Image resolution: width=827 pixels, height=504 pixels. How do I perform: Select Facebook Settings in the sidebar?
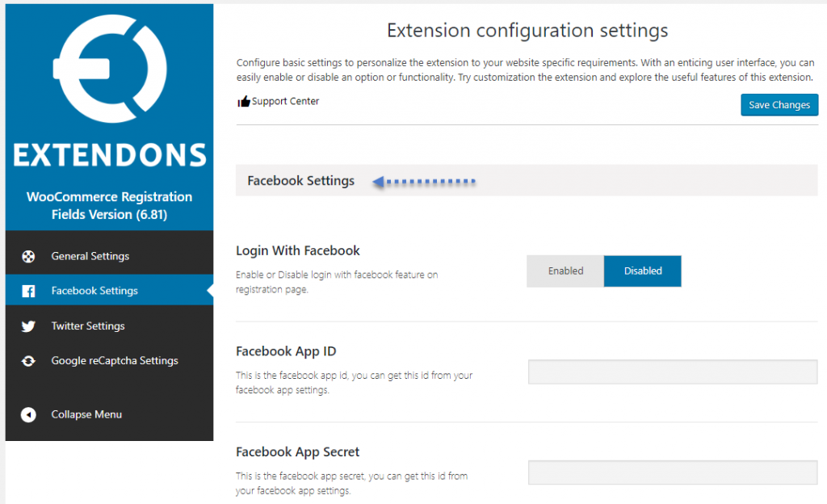(x=109, y=291)
